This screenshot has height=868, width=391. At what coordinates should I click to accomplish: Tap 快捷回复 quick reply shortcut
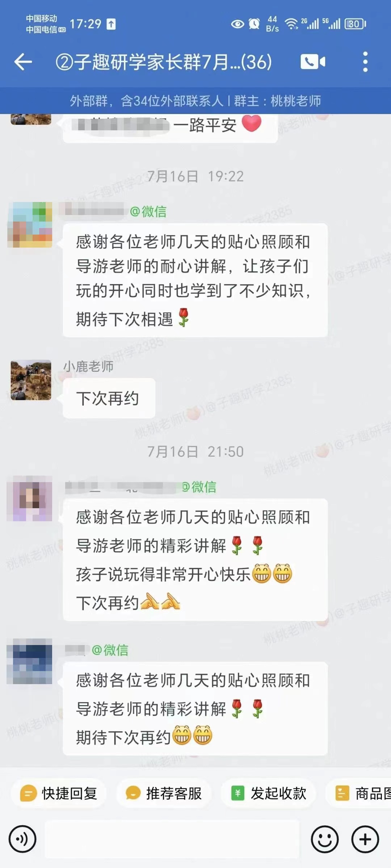tap(59, 793)
